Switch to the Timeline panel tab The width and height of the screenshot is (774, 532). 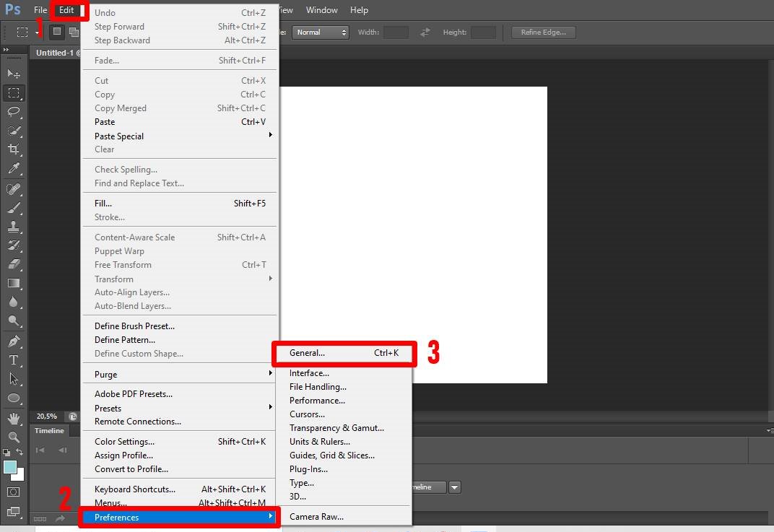pos(49,431)
